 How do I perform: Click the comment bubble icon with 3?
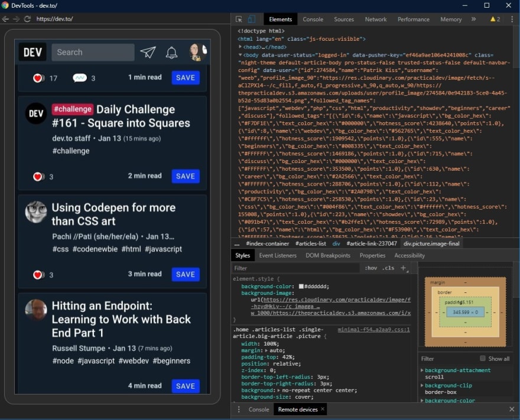click(x=80, y=78)
